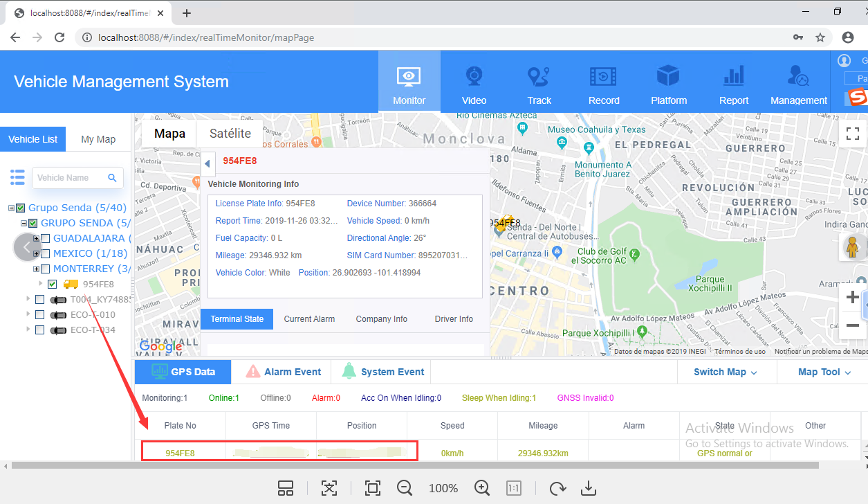Click the yellow truck icon for 954FE8

71,284
